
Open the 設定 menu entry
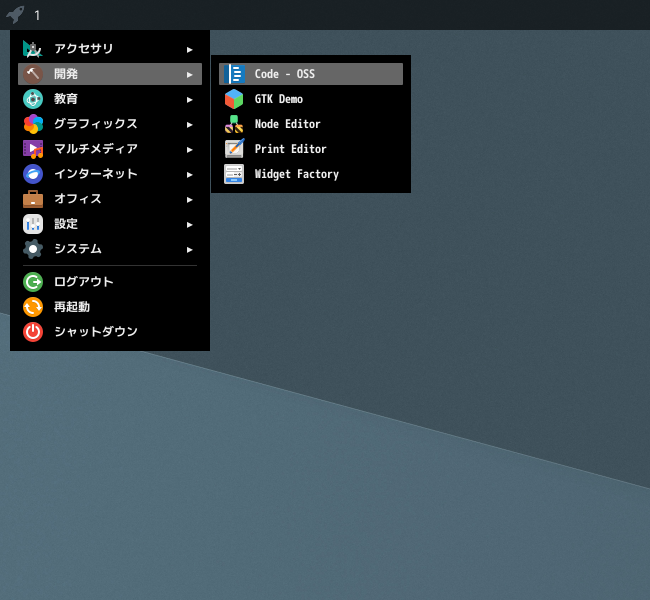point(110,224)
